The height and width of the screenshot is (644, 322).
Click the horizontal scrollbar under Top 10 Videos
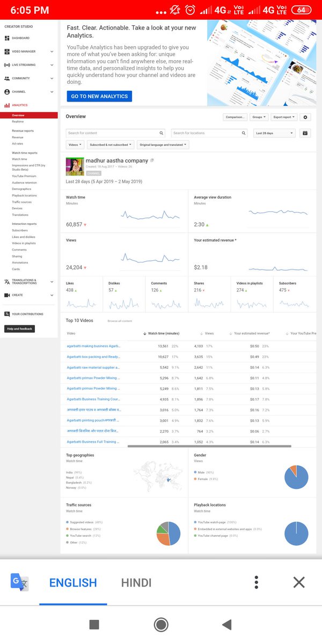209,446
